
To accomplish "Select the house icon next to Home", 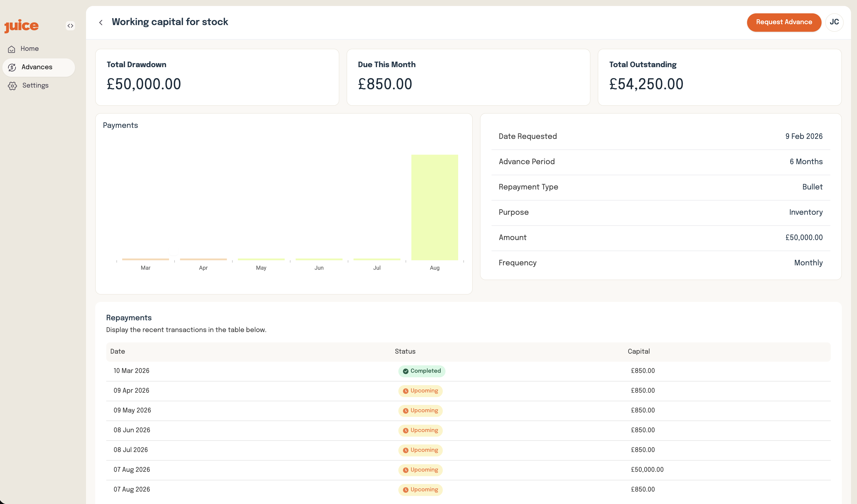I will point(12,49).
